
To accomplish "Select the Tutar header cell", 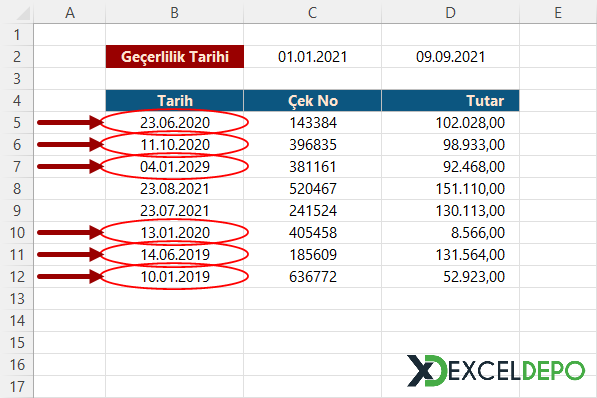I will 450,101.
